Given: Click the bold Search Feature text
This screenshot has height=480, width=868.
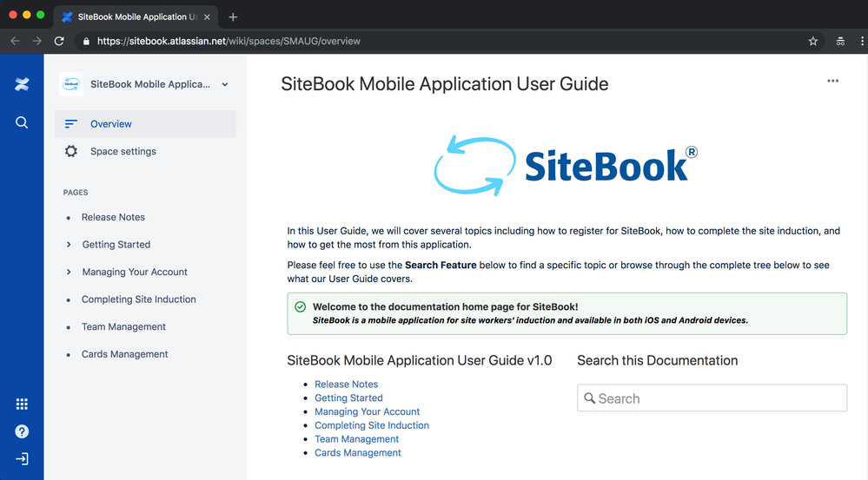Looking at the screenshot, I should click(441, 265).
